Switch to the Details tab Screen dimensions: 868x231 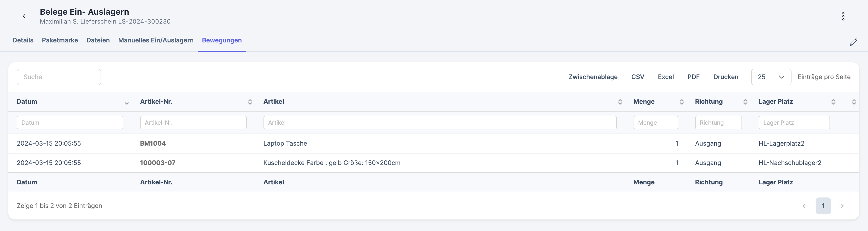(x=23, y=40)
